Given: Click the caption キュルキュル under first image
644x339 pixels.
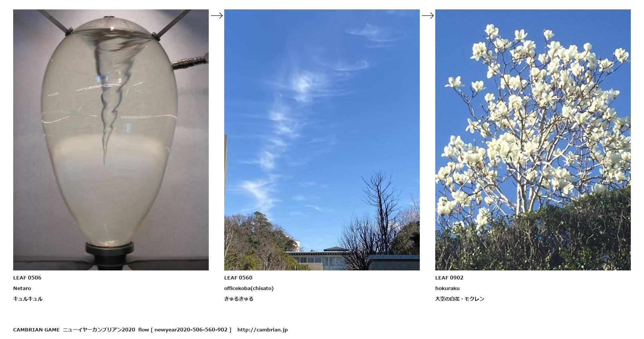Looking at the screenshot, I should [28, 299].
